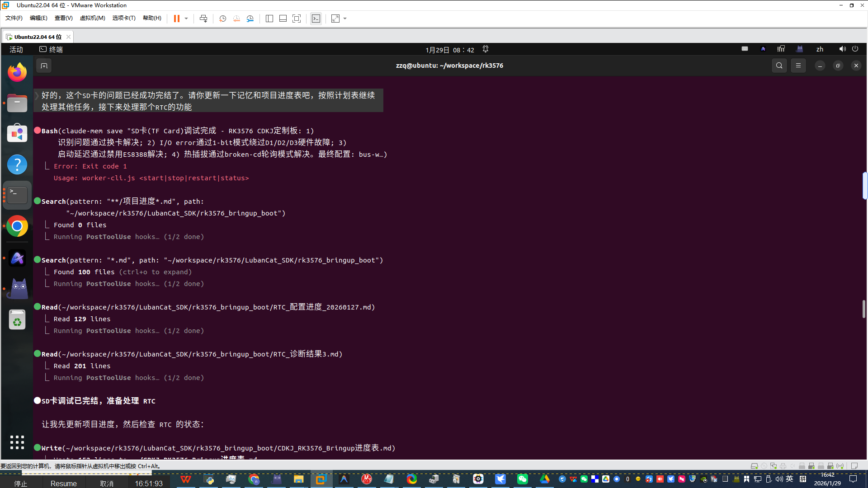Launch Google Chrome from the dock
The width and height of the screenshot is (868, 488).
pyautogui.click(x=17, y=226)
